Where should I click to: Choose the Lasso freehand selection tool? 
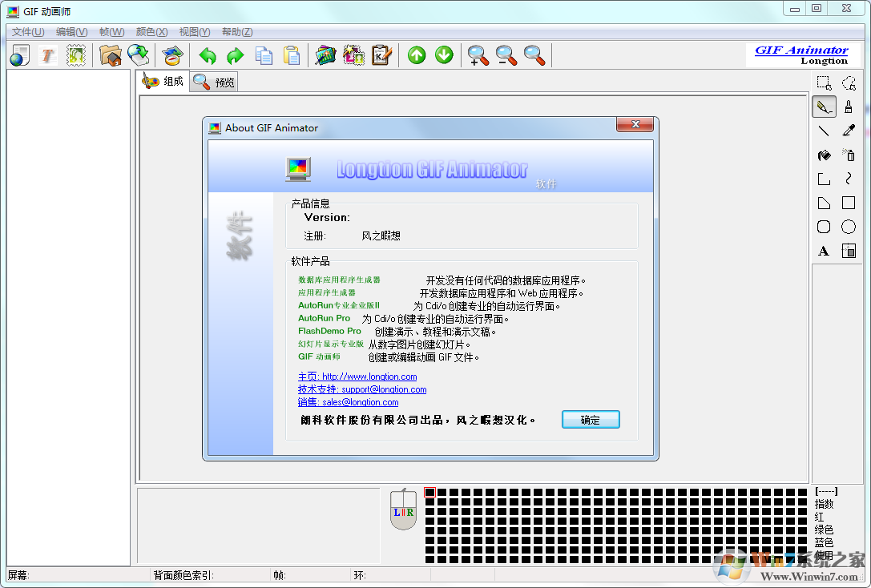point(849,83)
